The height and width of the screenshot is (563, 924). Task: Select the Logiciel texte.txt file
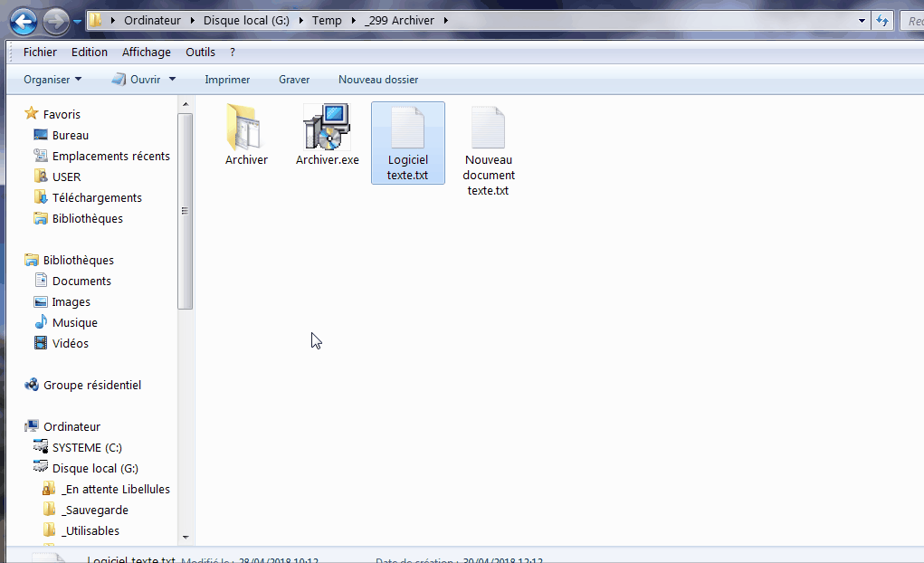tap(407, 140)
